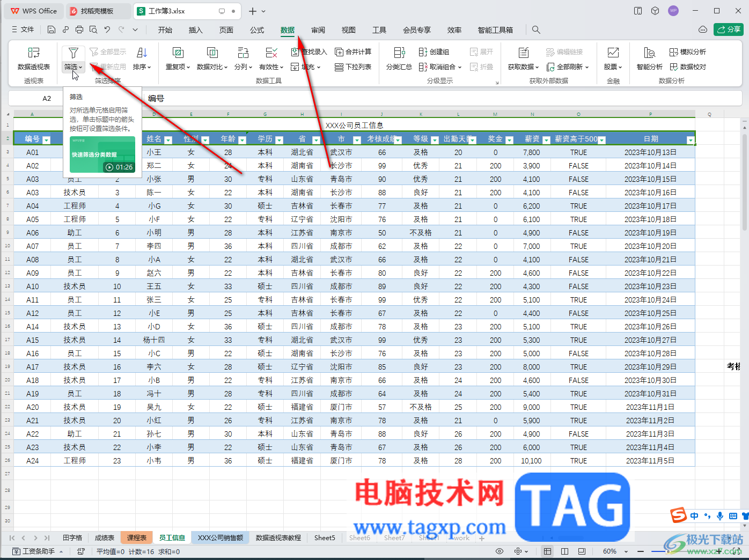This screenshot has height=560, width=749.
Task: Click Create Group (创建组)
Action: pos(434,52)
